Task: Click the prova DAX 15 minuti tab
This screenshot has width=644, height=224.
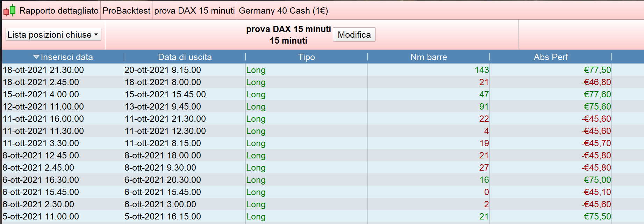Action: (x=194, y=10)
